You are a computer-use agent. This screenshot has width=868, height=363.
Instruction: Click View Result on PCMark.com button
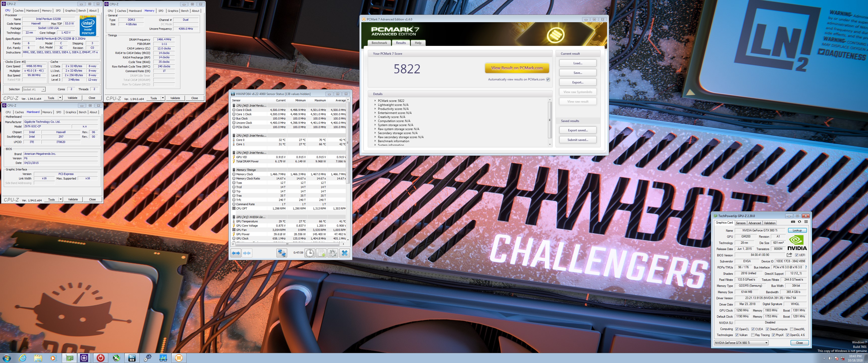(x=517, y=68)
